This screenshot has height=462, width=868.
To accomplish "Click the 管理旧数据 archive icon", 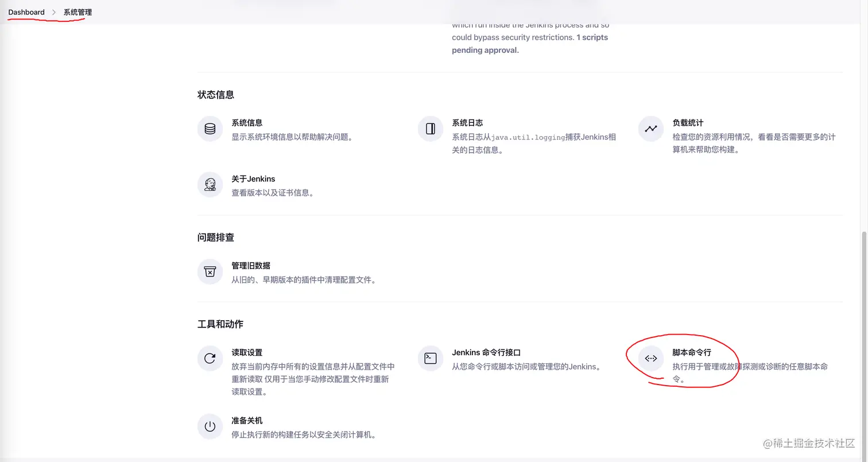I will (210, 271).
